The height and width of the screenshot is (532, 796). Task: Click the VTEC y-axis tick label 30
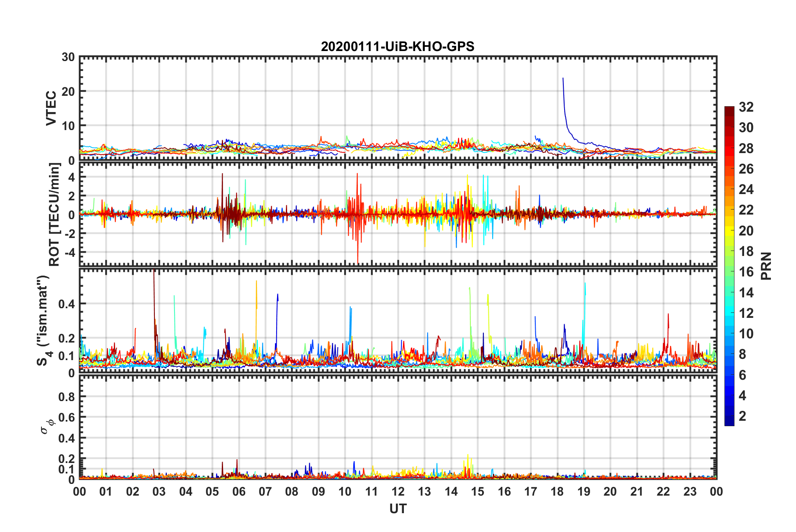click(68, 57)
